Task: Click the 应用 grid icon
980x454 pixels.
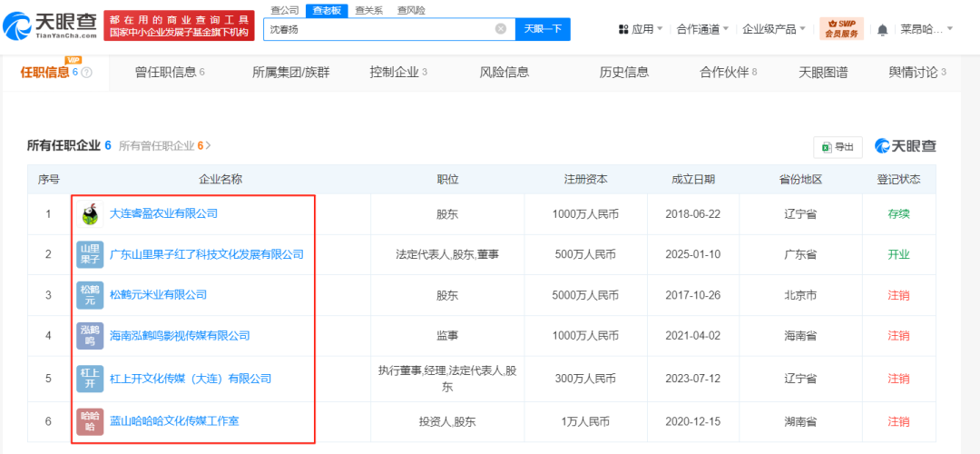Action: point(622,29)
